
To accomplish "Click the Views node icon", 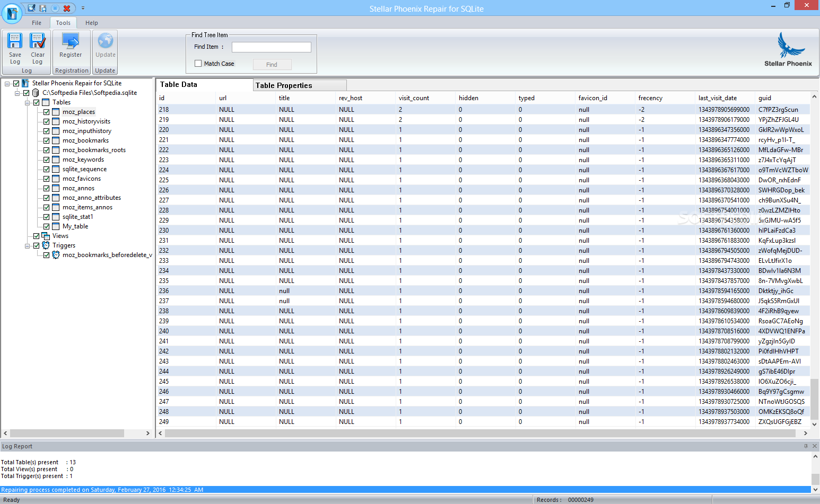I will tap(46, 236).
